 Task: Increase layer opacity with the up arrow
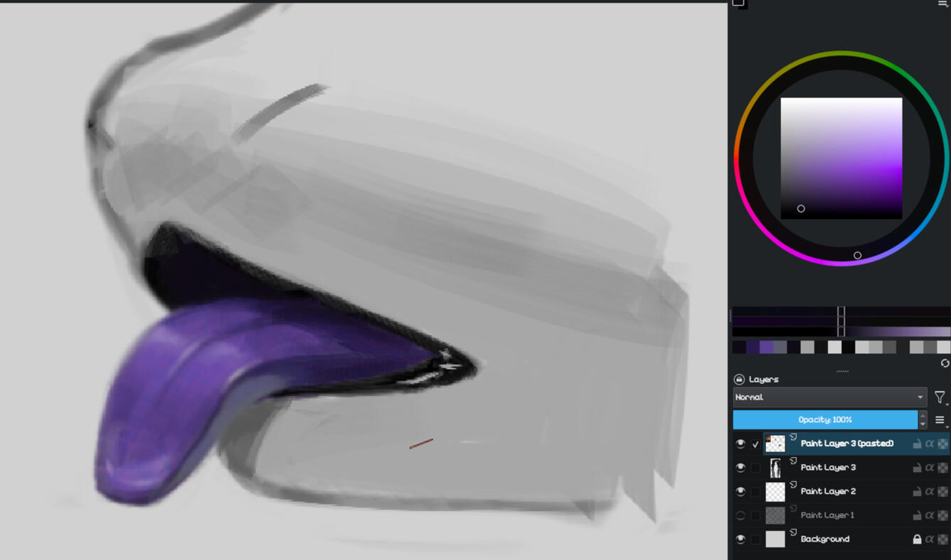tap(923, 415)
